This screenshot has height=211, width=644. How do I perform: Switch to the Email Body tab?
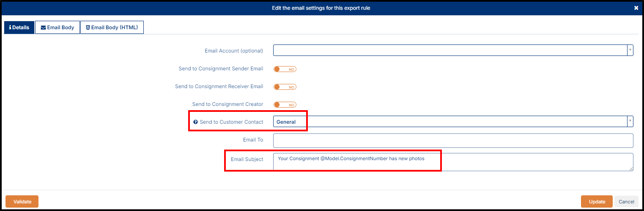(58, 28)
